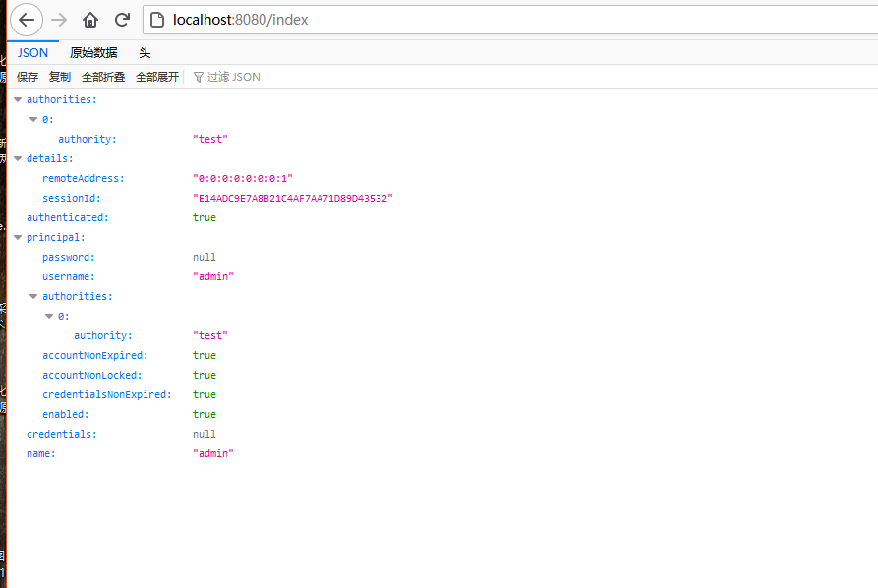
Task: Click 全部折叠 to collapse all nodes
Action: (x=103, y=77)
